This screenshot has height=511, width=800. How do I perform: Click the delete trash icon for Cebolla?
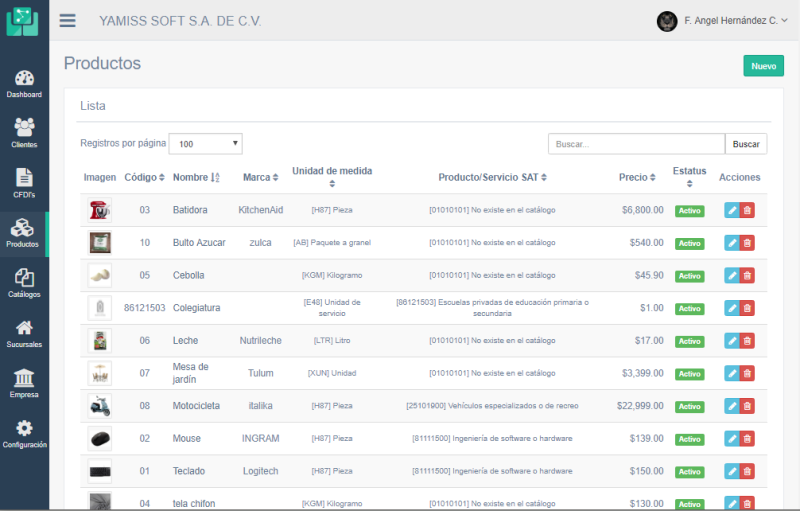point(748,276)
